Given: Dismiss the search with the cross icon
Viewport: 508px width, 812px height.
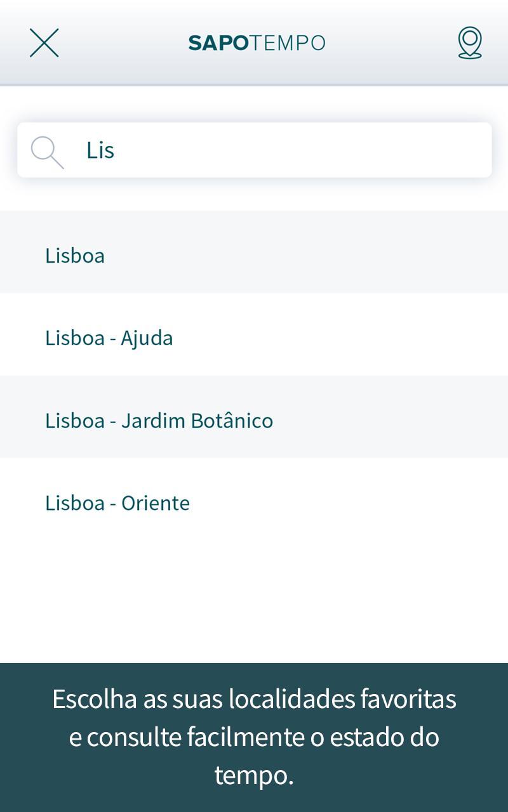Looking at the screenshot, I should point(44,43).
